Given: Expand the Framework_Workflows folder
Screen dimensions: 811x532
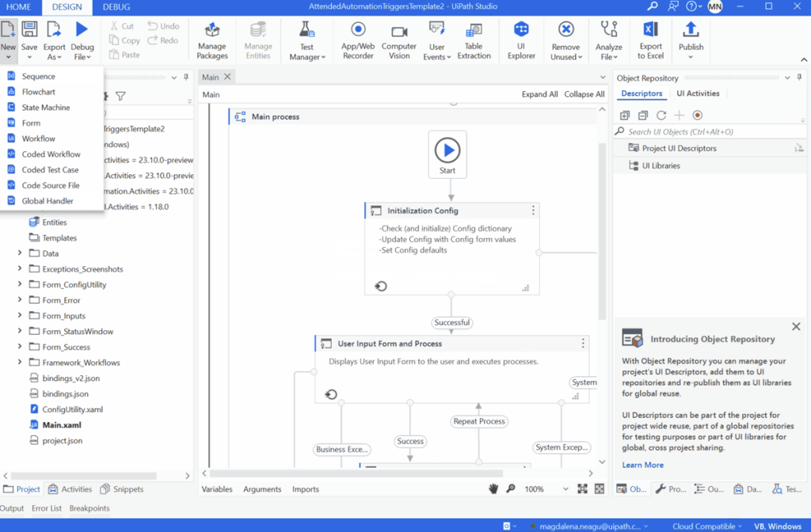Looking at the screenshot, I should [20, 363].
